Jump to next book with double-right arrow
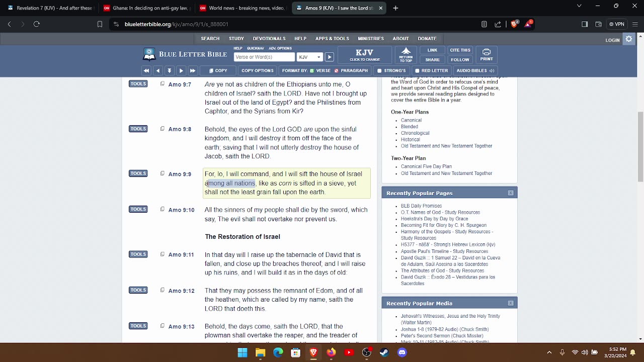 [x=193, y=70]
